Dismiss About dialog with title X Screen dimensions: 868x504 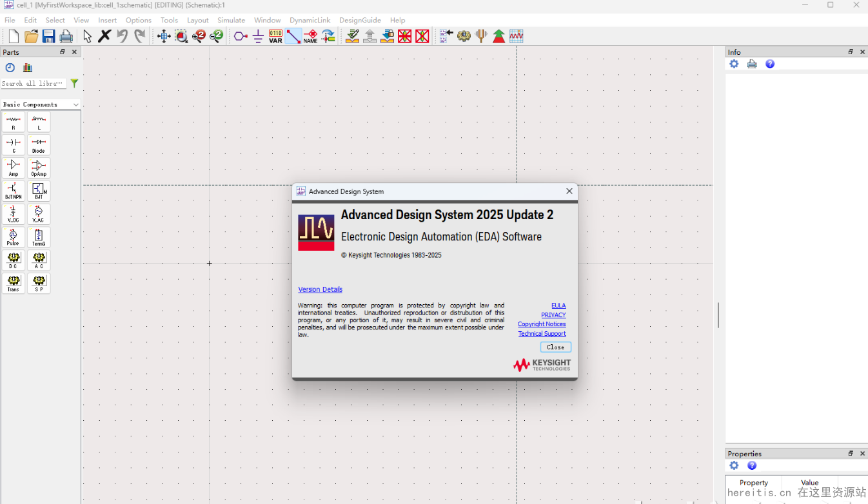(x=569, y=191)
